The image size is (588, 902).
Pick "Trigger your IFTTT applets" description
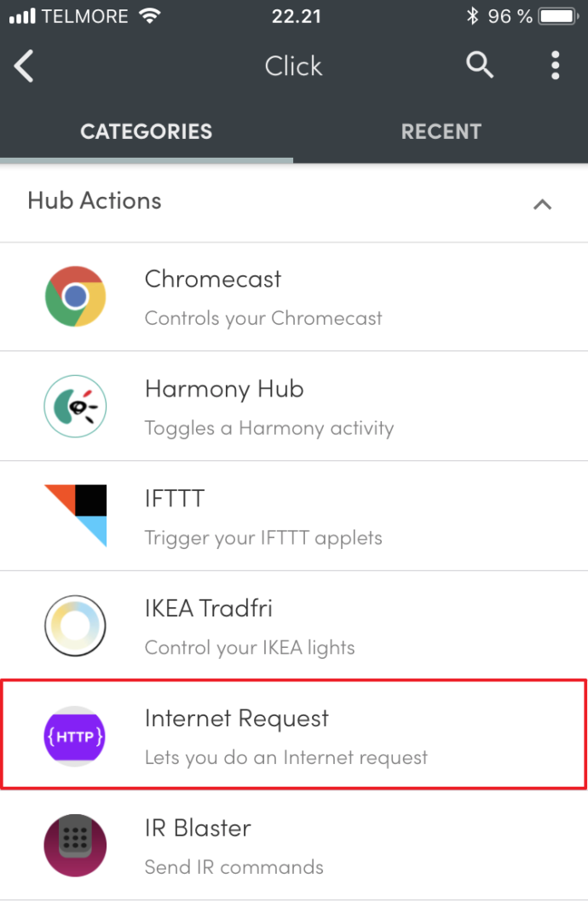tap(263, 538)
